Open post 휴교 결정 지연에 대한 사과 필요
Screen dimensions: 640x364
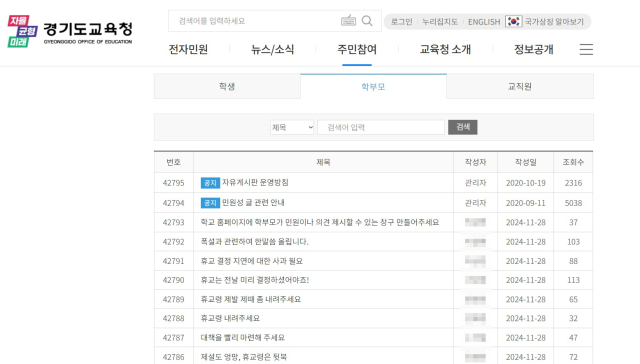click(251, 261)
